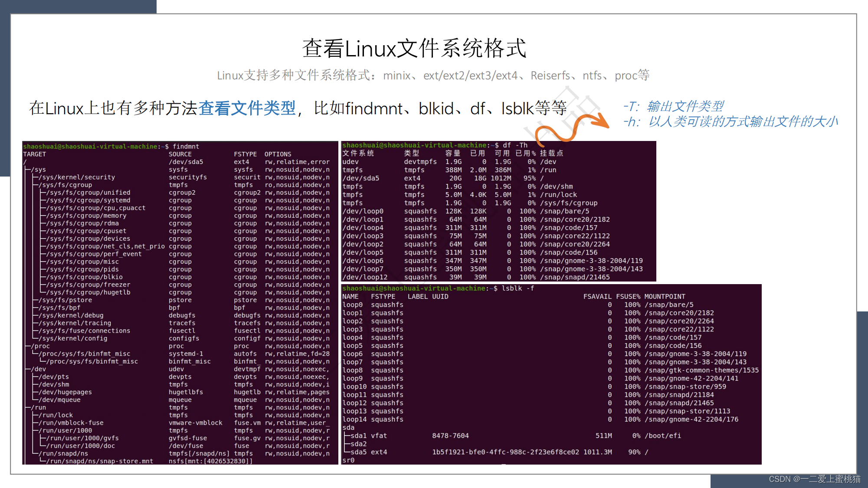Click the findmnt command in left terminal
The width and height of the screenshot is (868, 488).
pos(186,147)
